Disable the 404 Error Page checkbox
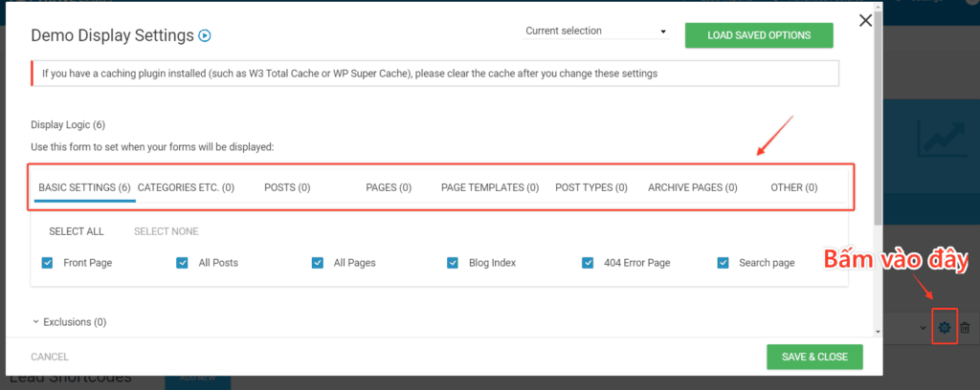Image resolution: width=980 pixels, height=390 pixels. click(588, 263)
